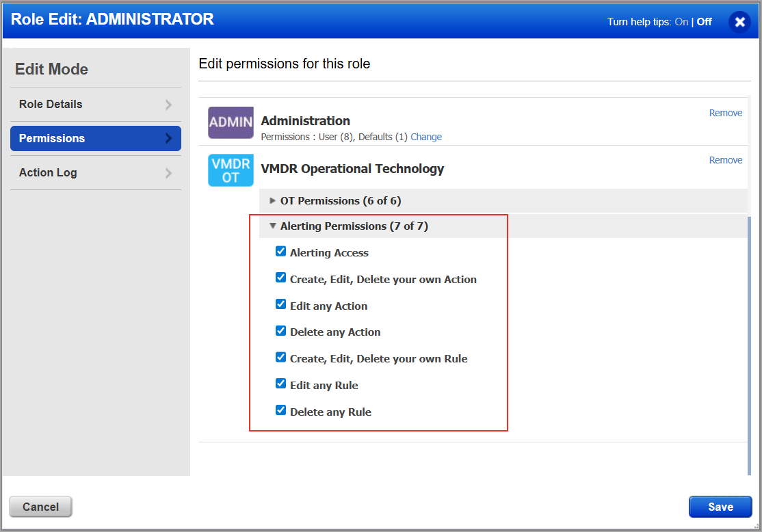Viewport: 762px width, 532px height.
Task: Click the purple ADMIN module icon
Action: coord(231,122)
